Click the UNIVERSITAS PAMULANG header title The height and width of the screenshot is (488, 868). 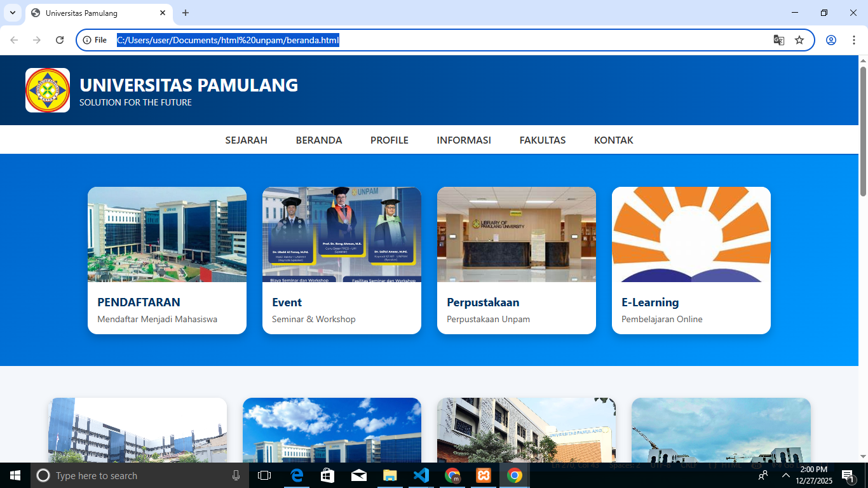click(189, 85)
